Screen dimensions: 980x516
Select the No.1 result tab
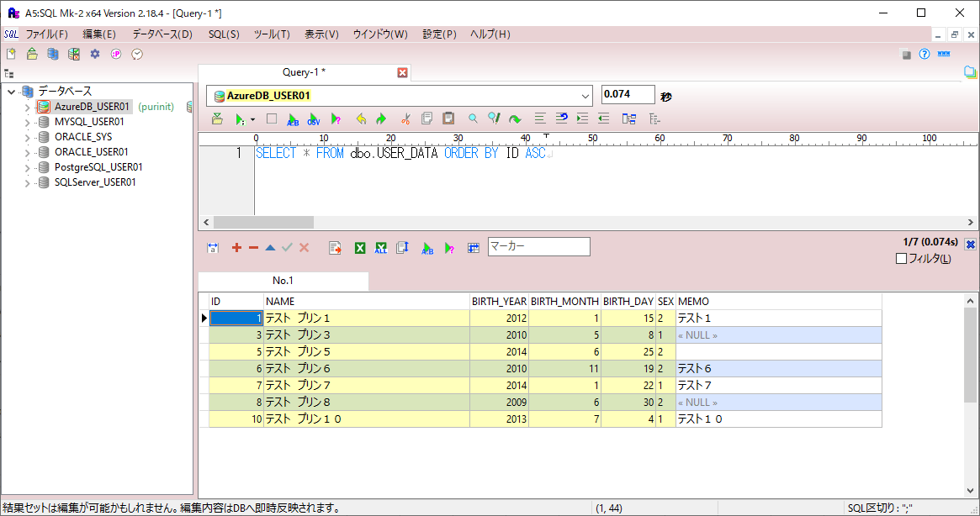pos(283,281)
